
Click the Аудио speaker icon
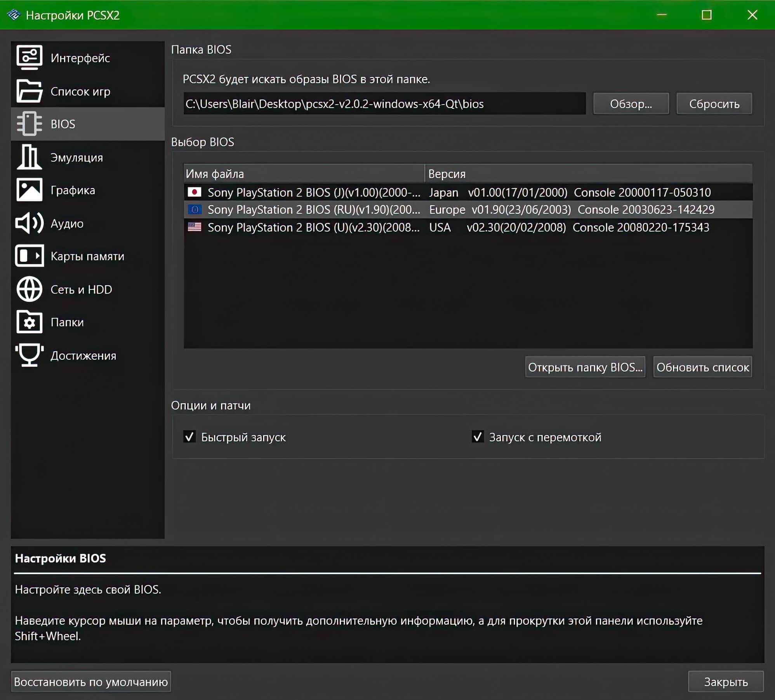[x=29, y=223]
